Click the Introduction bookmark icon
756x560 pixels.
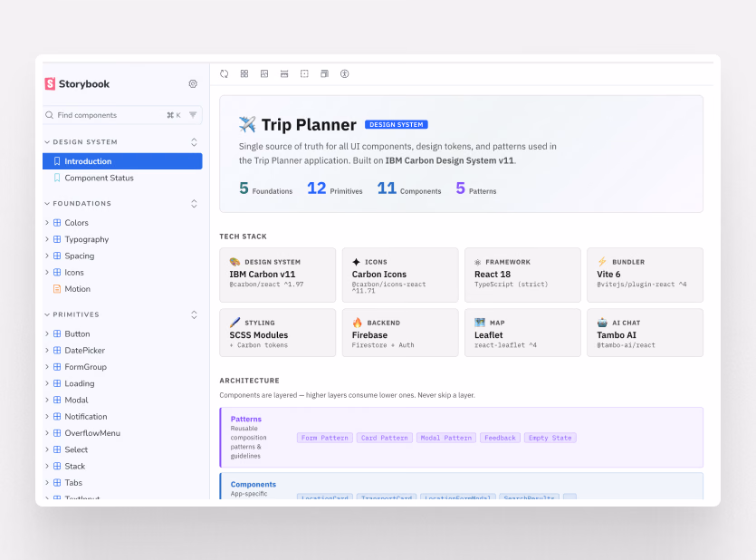pyautogui.click(x=57, y=161)
